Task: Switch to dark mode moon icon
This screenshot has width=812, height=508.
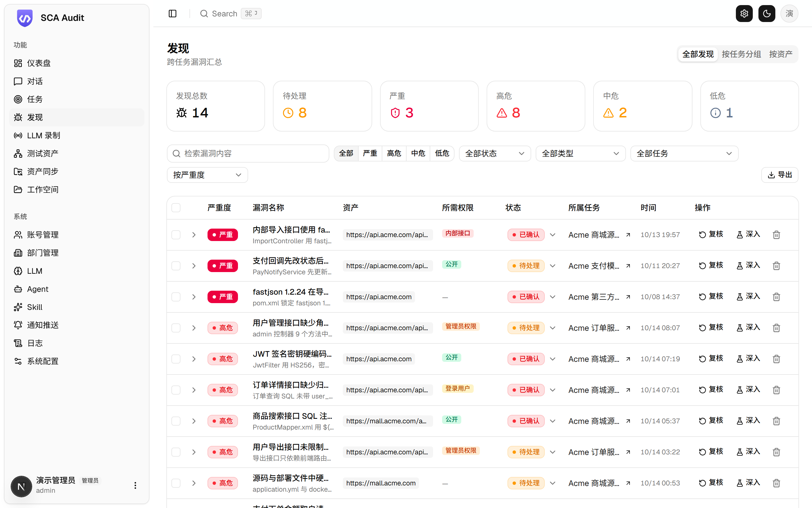Action: tap(767, 14)
